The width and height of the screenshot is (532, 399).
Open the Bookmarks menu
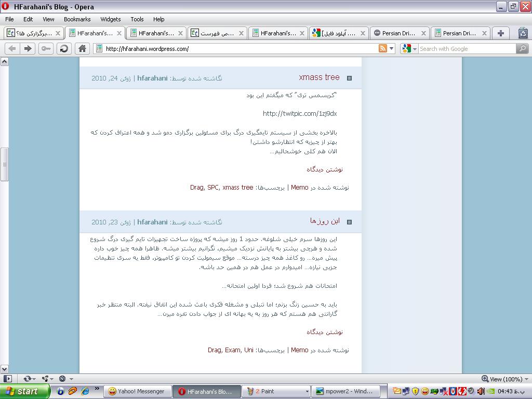77,19
